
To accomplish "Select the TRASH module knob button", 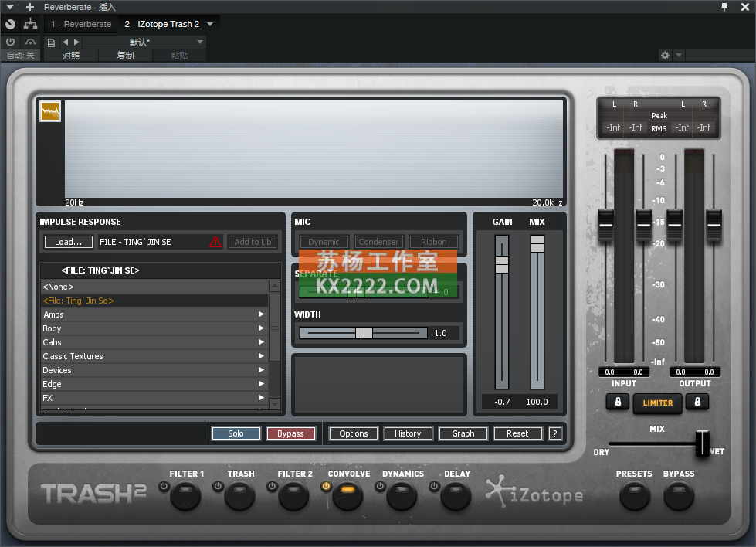I will pyautogui.click(x=239, y=497).
